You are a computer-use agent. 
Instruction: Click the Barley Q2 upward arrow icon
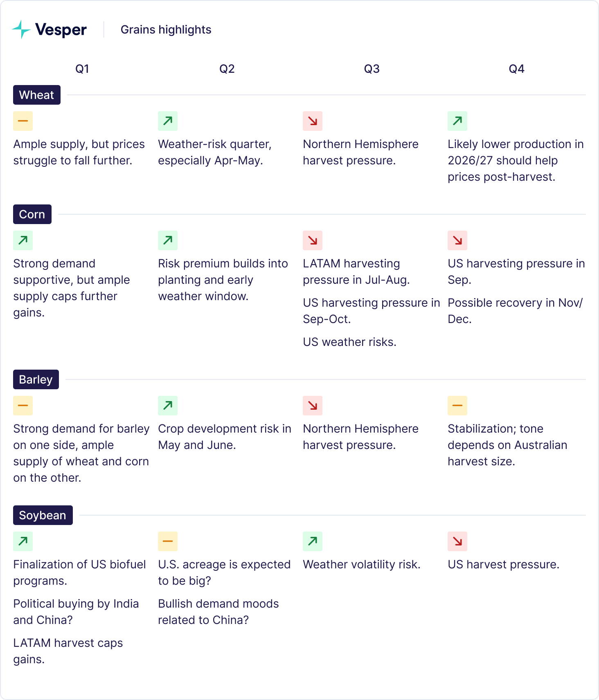[168, 406]
